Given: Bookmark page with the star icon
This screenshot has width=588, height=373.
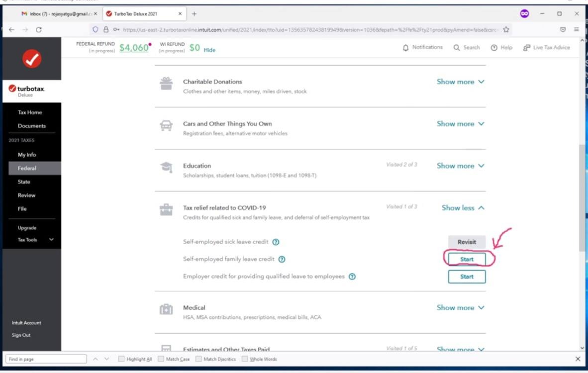Looking at the screenshot, I should tap(506, 29).
